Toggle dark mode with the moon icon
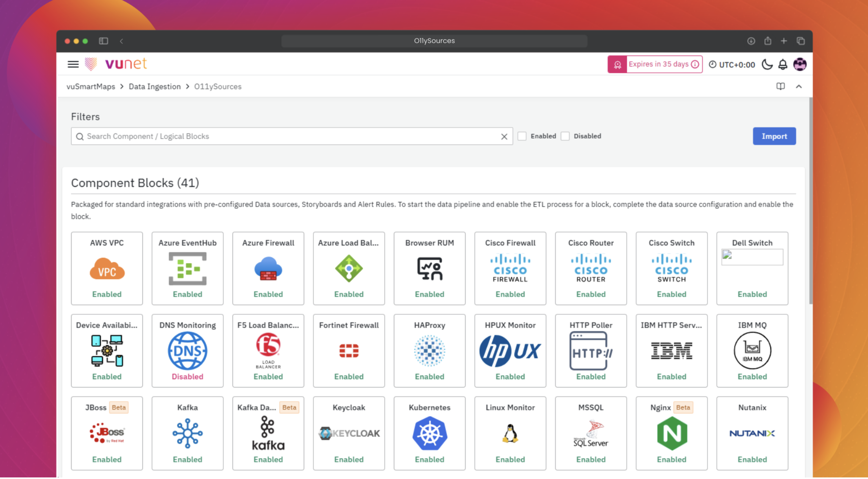The width and height of the screenshot is (868, 479). pos(767,64)
